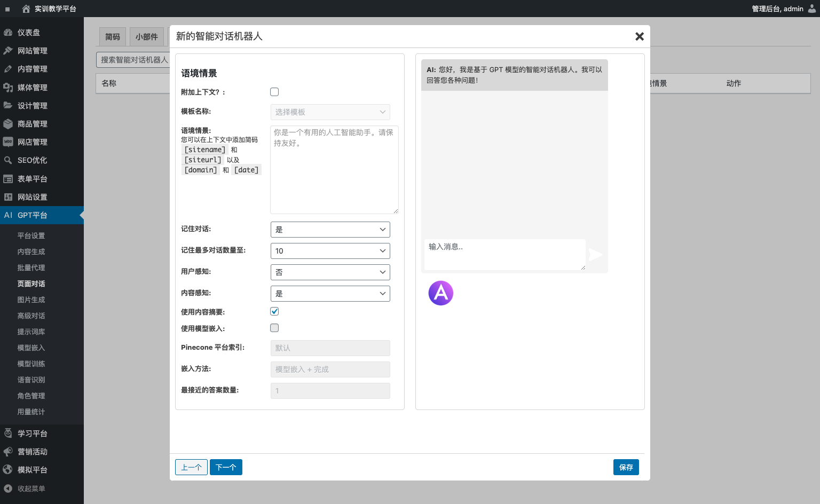820x504 pixels.
Task: Click the hamburger menu icon in top bar
Action: [x=7, y=9]
